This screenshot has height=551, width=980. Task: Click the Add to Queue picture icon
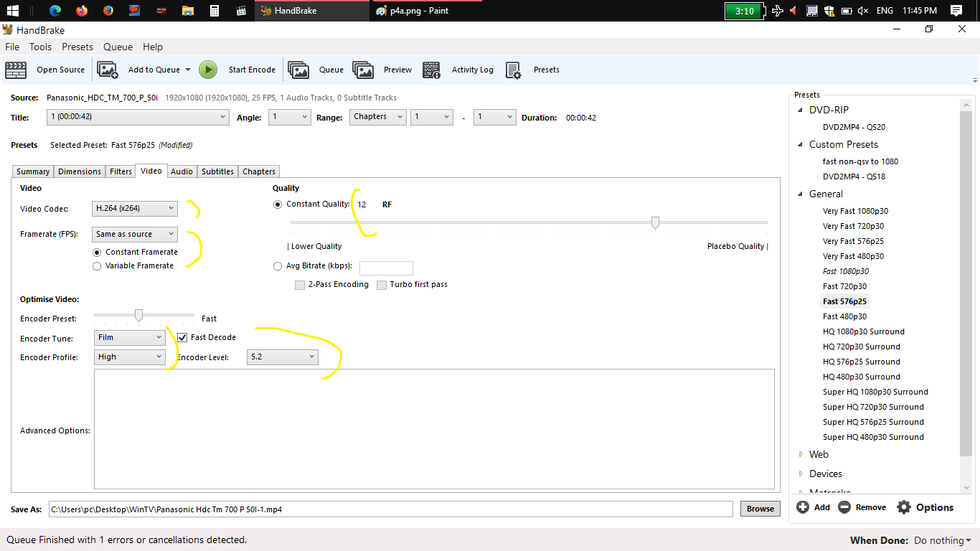point(108,70)
